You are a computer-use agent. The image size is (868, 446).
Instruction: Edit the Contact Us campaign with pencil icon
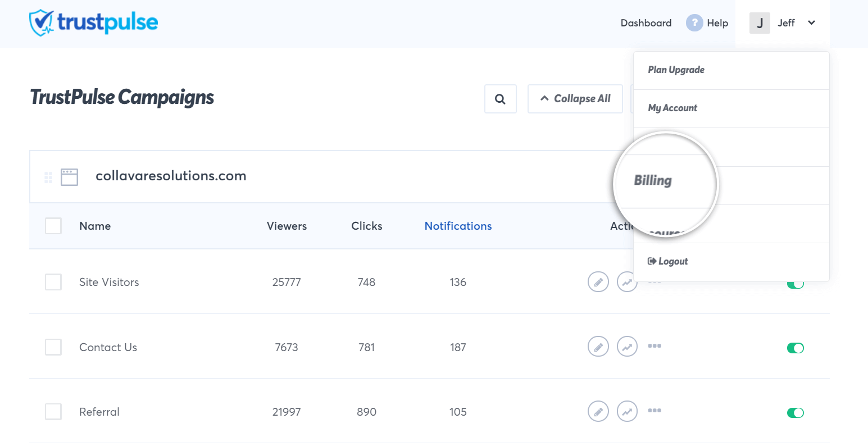click(598, 347)
